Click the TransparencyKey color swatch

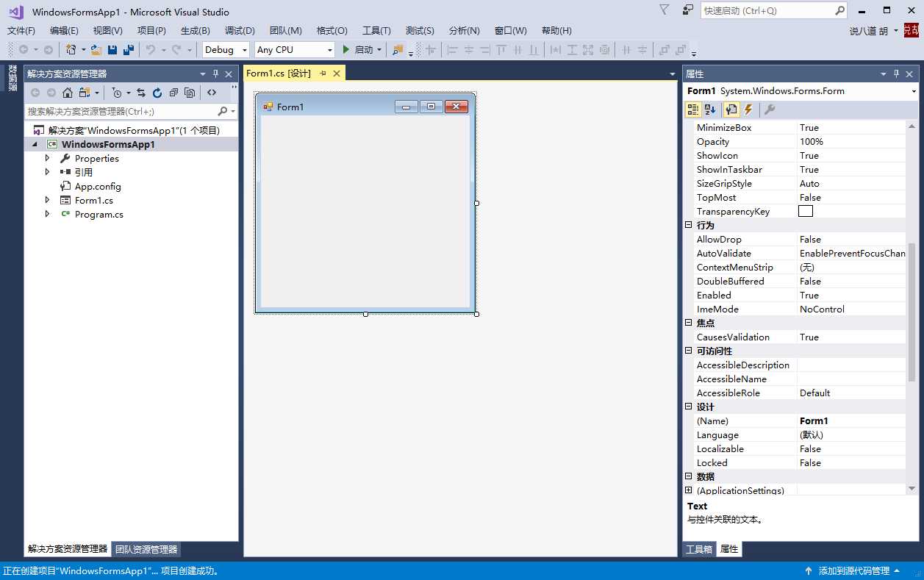[x=806, y=211]
